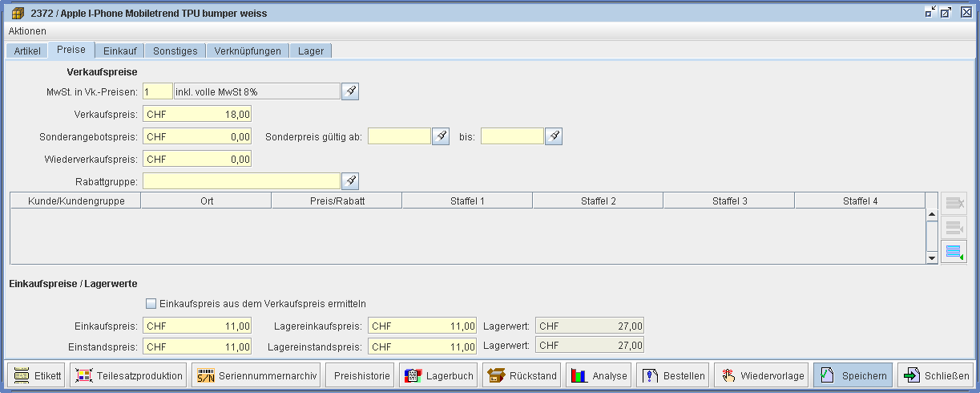Click the Sonderpreis gültig ab date picker icon
980x393 pixels.
click(x=441, y=136)
